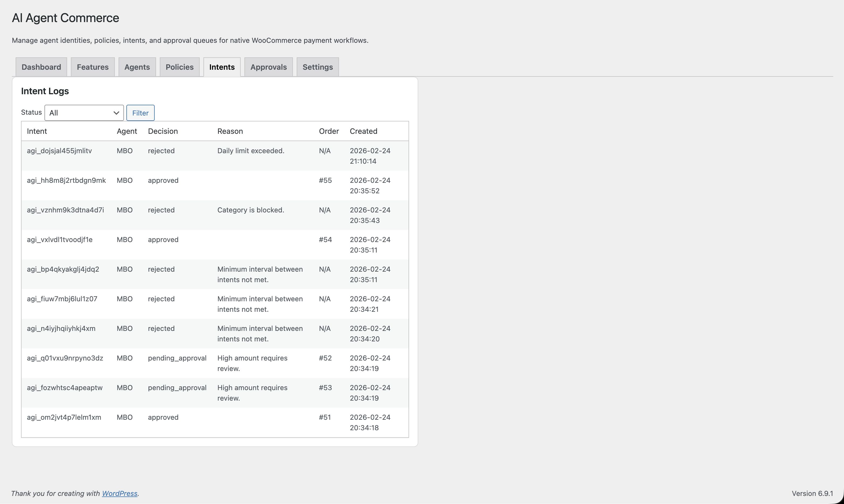
Task: Click the Category is blocked reason
Action: click(x=251, y=210)
